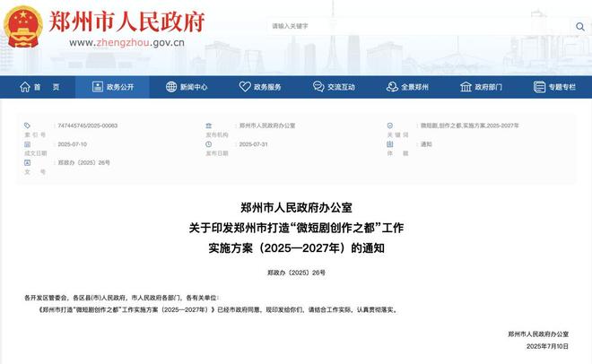Click the 体裁 value 通知
The image size is (592, 364).
pyautogui.click(x=426, y=144)
